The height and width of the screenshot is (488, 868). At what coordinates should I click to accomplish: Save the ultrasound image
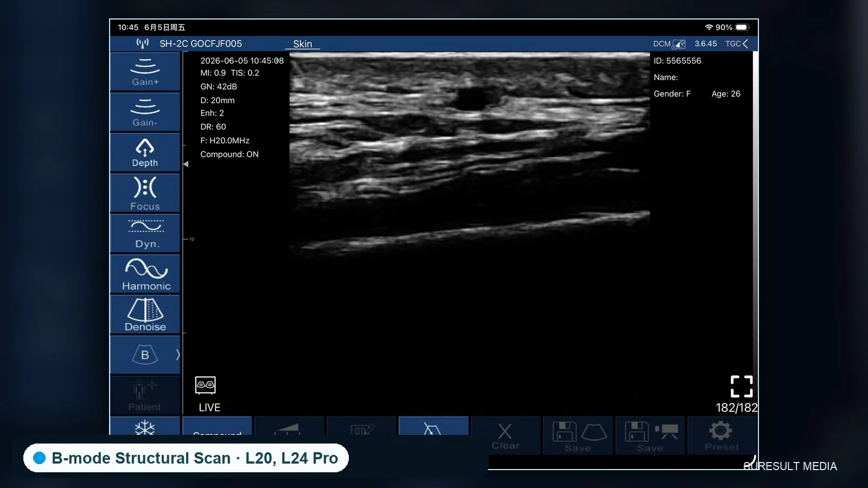click(578, 435)
